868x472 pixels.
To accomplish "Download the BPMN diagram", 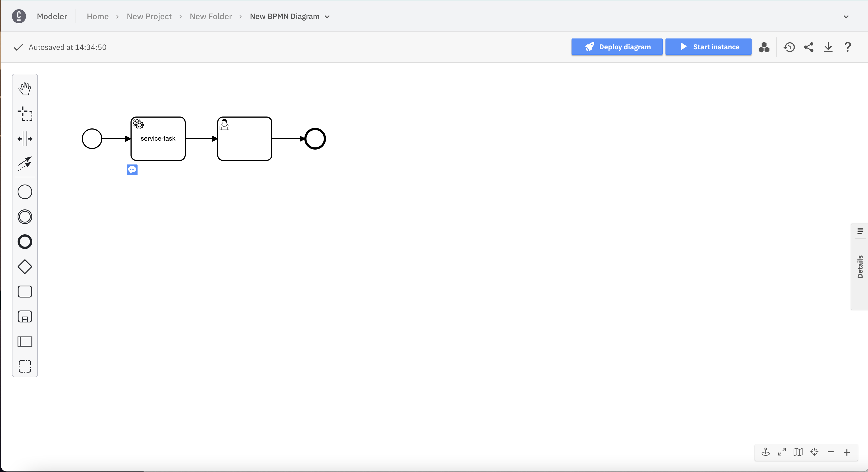I will [828, 47].
